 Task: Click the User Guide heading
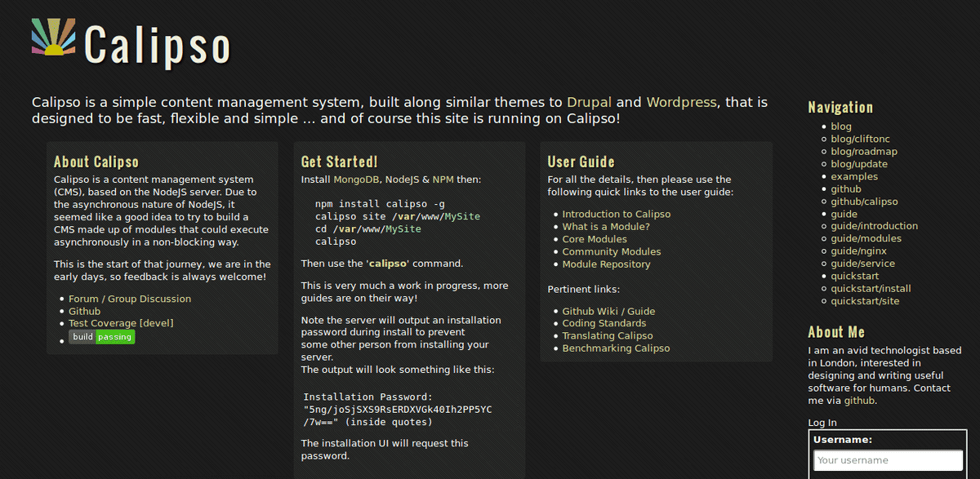coord(581,162)
